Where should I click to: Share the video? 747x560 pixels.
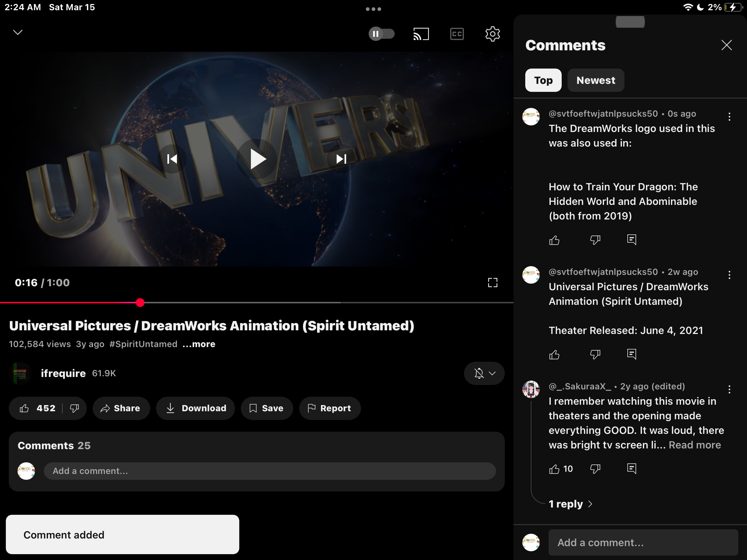(121, 408)
